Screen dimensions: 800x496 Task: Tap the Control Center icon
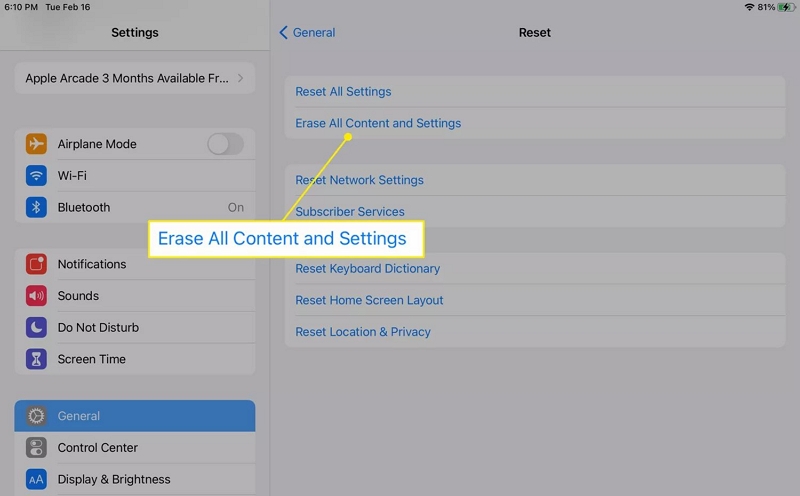click(x=36, y=448)
